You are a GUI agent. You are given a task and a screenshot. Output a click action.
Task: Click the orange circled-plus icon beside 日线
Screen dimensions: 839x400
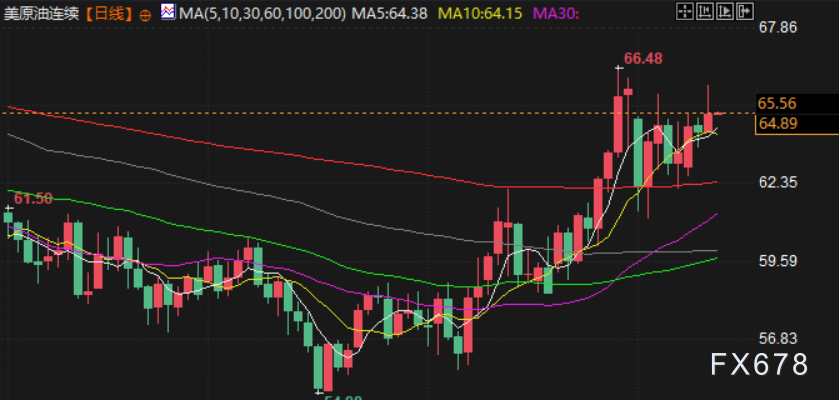pyautogui.click(x=146, y=15)
